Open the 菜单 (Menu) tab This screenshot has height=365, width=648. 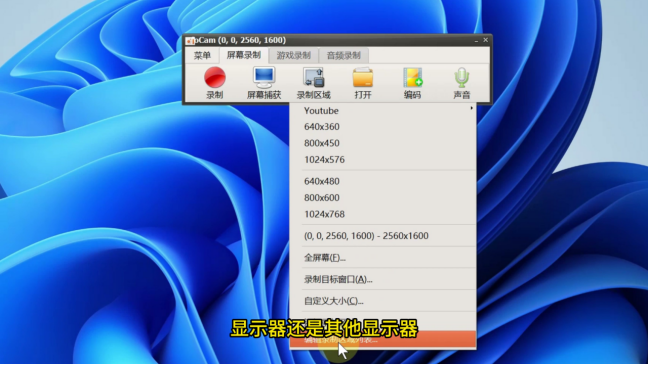pyautogui.click(x=202, y=55)
